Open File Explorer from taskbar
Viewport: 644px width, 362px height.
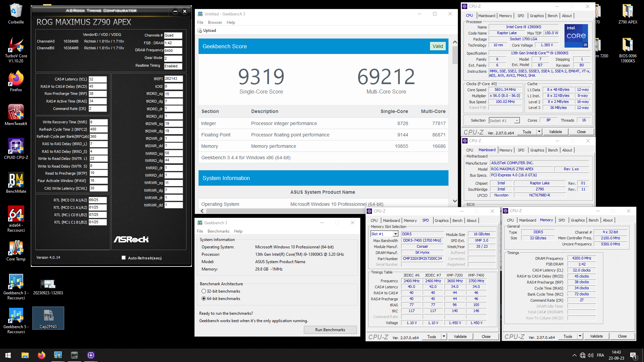[25, 355]
